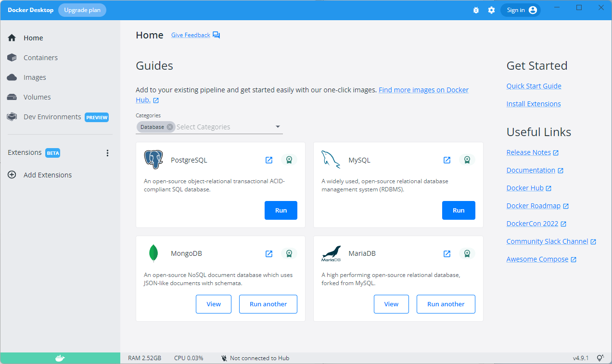Select Add Extensions label in sidebar
Image resolution: width=612 pixels, height=364 pixels.
pyautogui.click(x=48, y=175)
